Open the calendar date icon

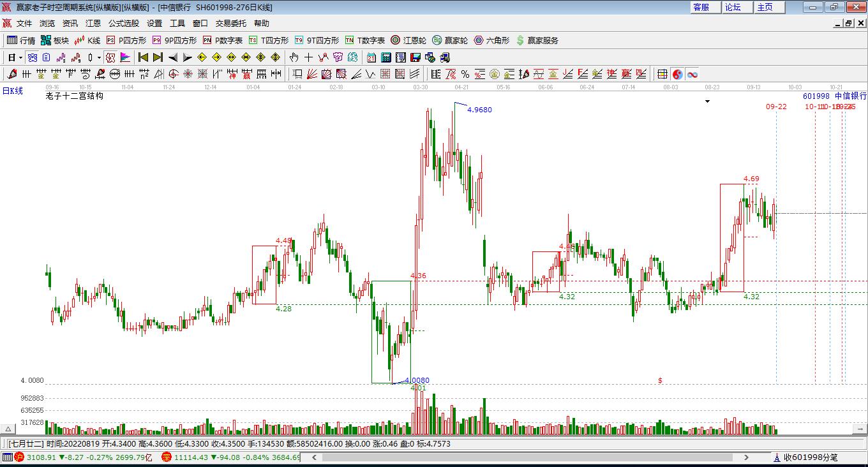[x=371, y=57]
